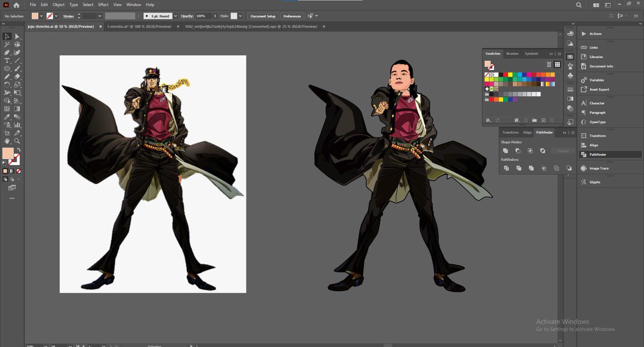Click the large Fill color box in toolbar
644x347 pixels.
click(8, 154)
